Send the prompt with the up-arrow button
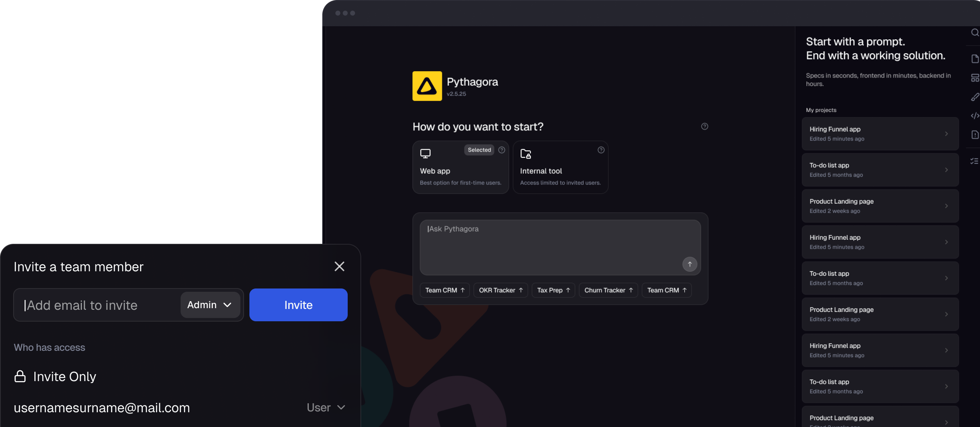 [690, 264]
